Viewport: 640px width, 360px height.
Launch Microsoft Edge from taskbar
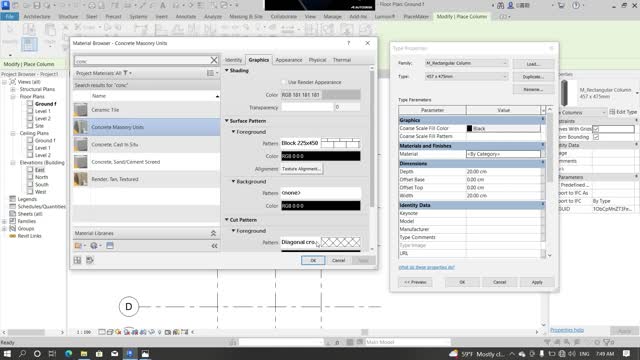click(68, 354)
